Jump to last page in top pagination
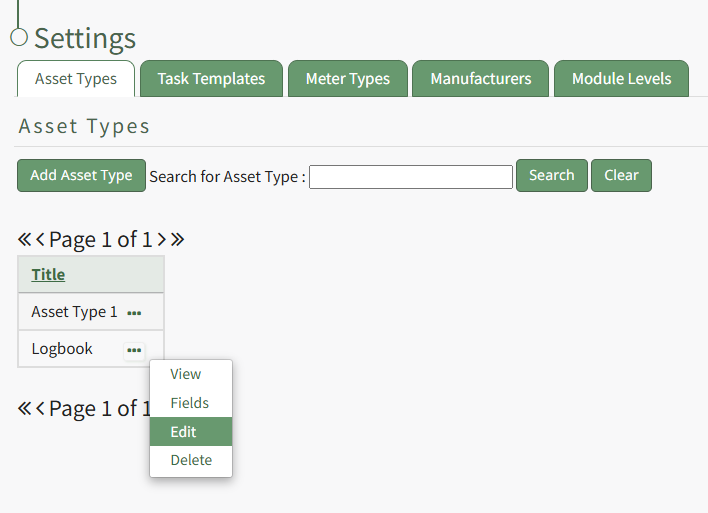The image size is (708, 513). click(x=178, y=240)
